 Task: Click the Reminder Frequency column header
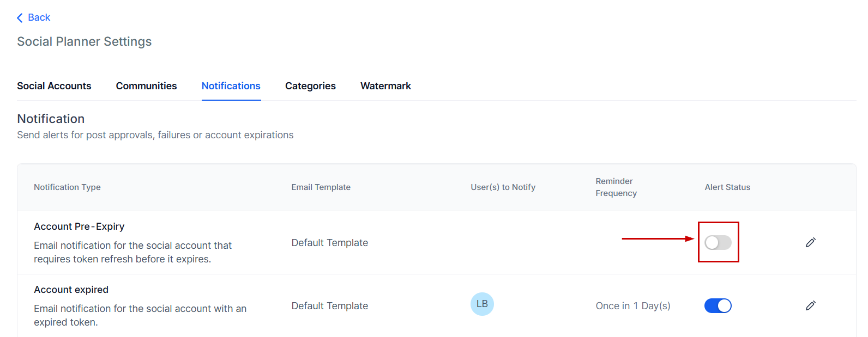616,187
